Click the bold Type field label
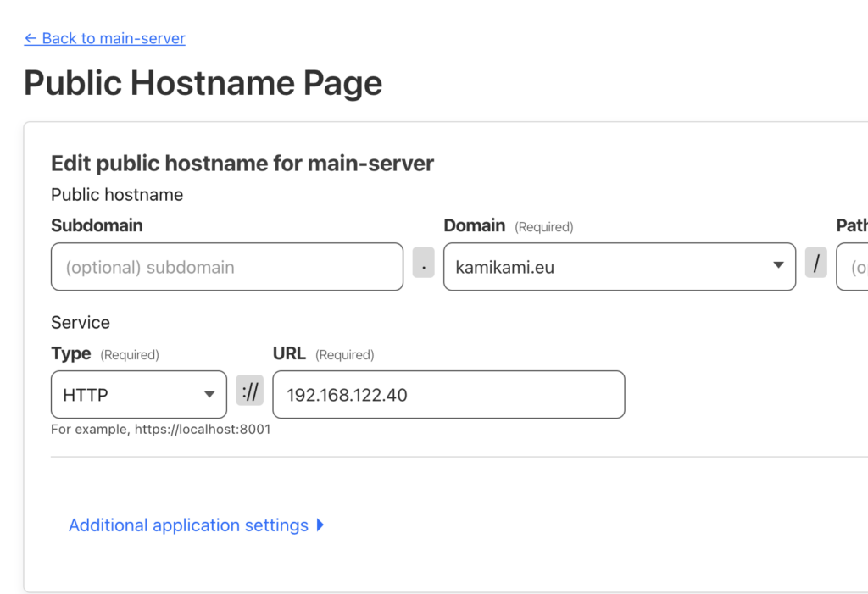Screen dimensions: 868x594 tap(71, 353)
